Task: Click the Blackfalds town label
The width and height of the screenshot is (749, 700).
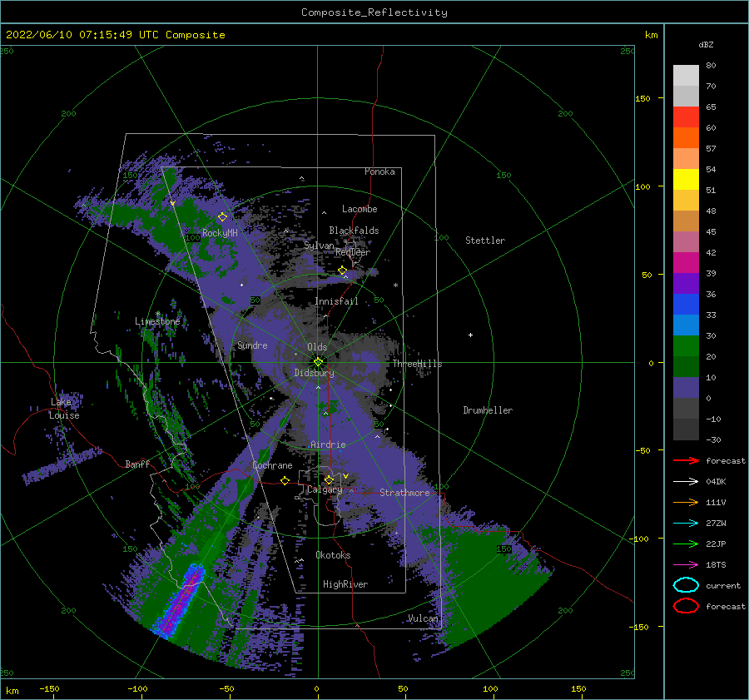Action: click(x=354, y=231)
